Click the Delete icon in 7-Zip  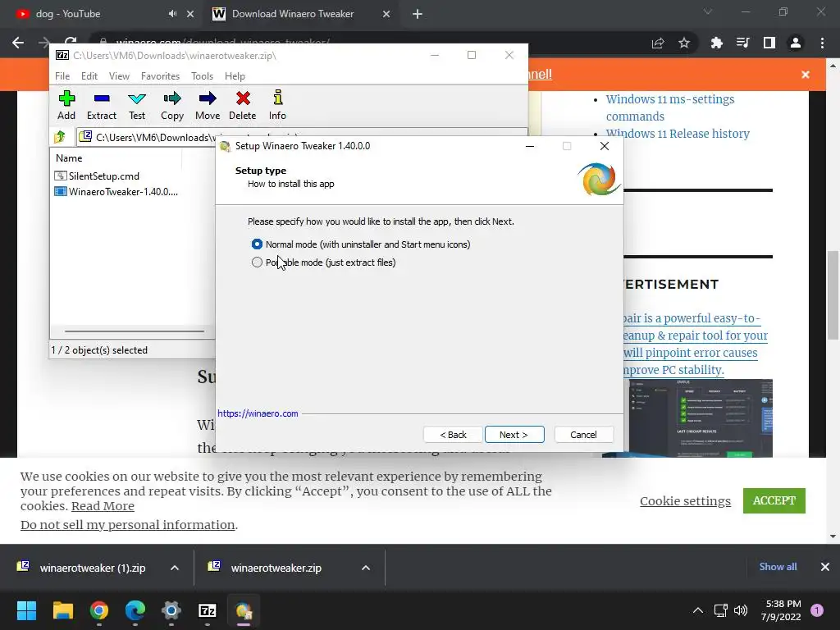pyautogui.click(x=243, y=105)
